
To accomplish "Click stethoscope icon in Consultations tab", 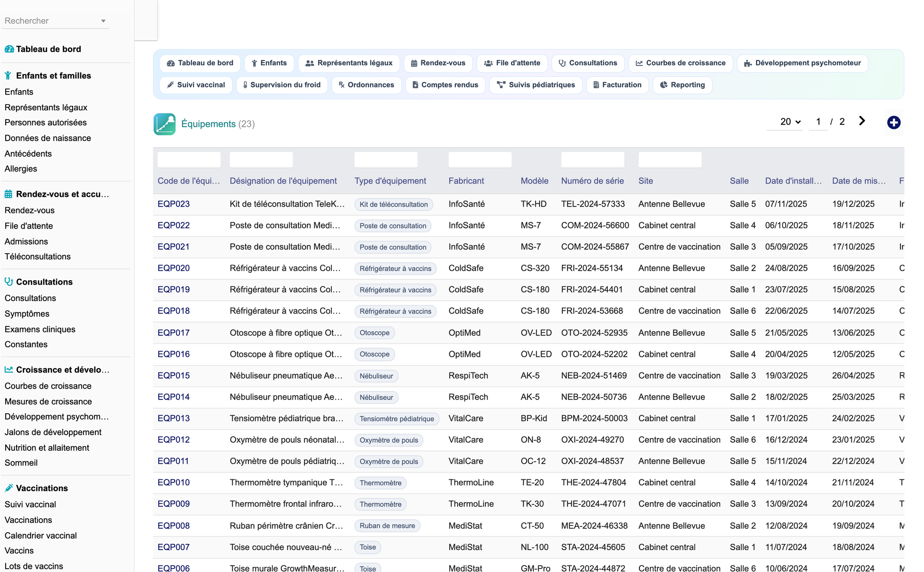I will coord(562,63).
